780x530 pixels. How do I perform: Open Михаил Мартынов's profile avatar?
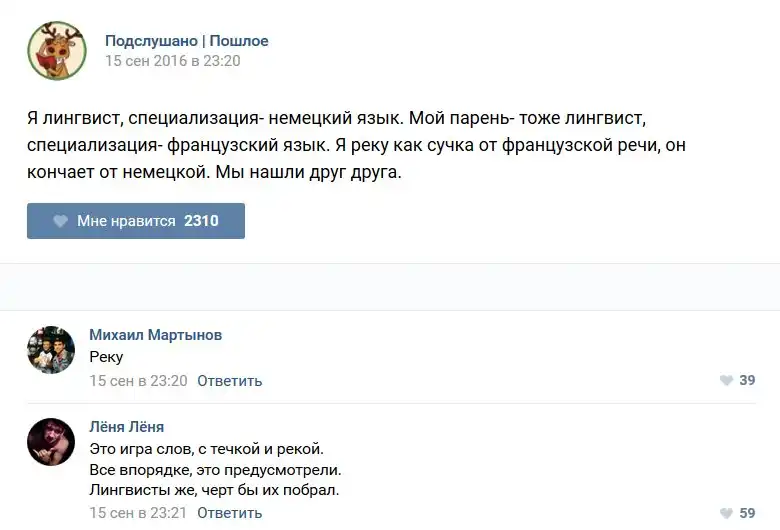point(51,349)
